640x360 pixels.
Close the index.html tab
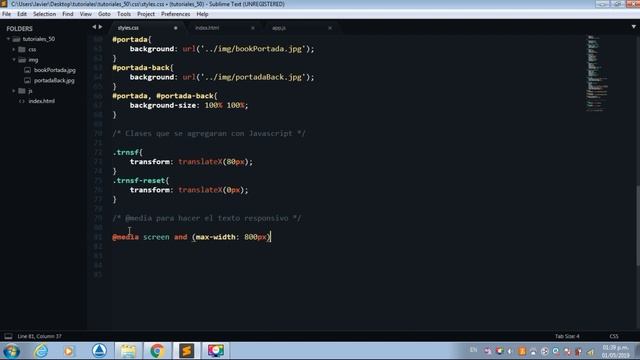pos(253,28)
